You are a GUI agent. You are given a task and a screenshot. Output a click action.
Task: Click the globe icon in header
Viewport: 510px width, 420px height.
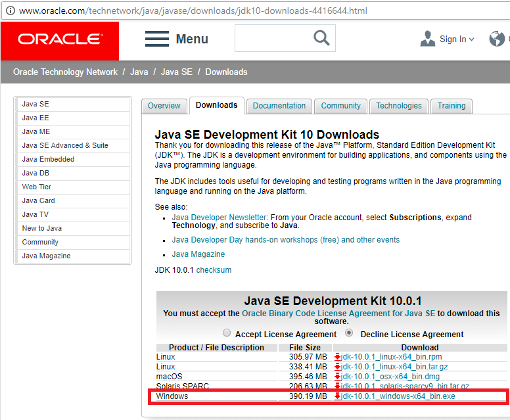[498, 39]
